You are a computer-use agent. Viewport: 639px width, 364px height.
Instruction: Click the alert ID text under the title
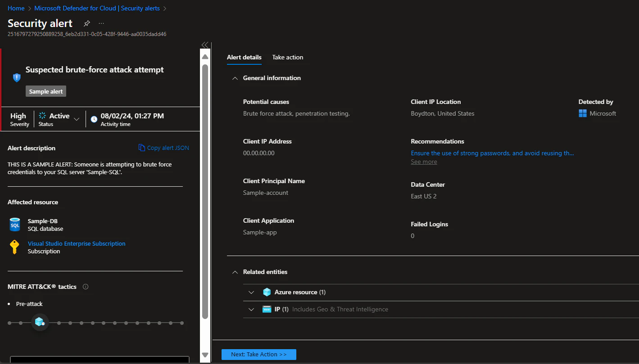(x=87, y=34)
